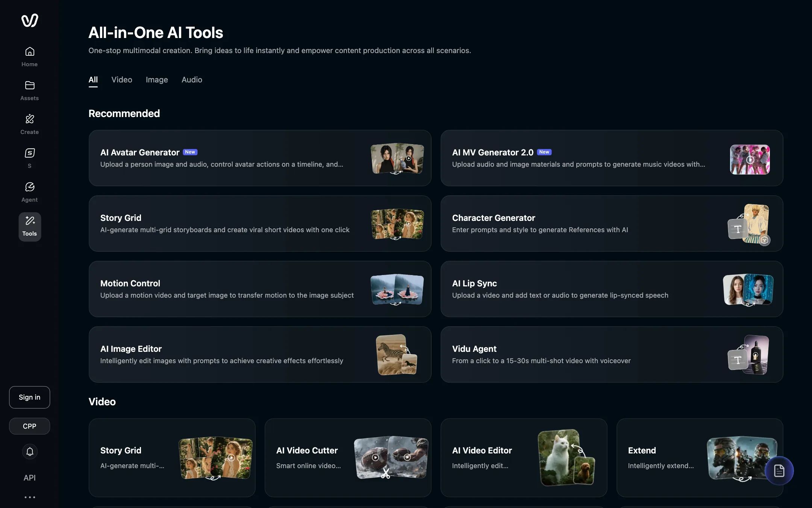Screen dimensions: 812x508
Task: Click the New badge on AI Avatar Generator
Action: point(190,152)
